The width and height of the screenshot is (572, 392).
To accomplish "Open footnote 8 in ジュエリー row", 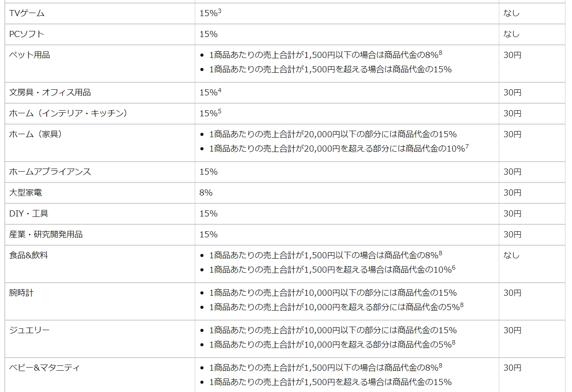I will coord(454,342).
